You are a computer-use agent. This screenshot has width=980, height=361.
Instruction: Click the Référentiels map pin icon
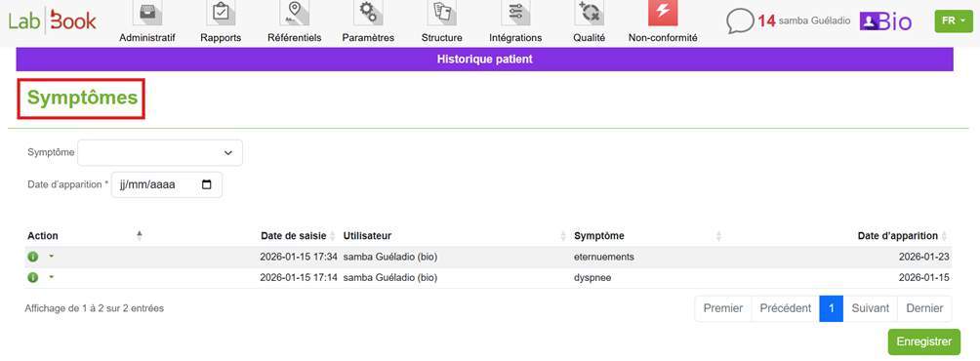(295, 13)
